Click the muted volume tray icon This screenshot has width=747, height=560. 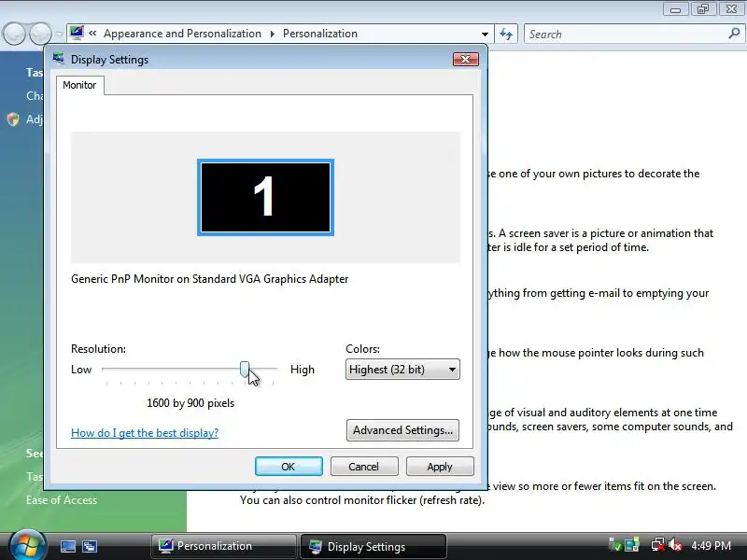click(x=674, y=545)
